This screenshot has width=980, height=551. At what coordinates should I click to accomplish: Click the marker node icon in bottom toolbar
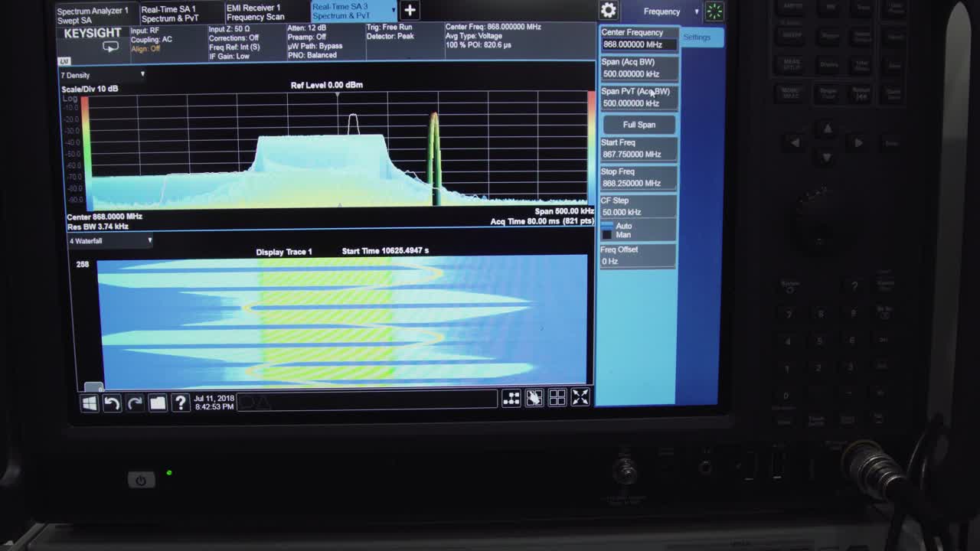tap(511, 398)
